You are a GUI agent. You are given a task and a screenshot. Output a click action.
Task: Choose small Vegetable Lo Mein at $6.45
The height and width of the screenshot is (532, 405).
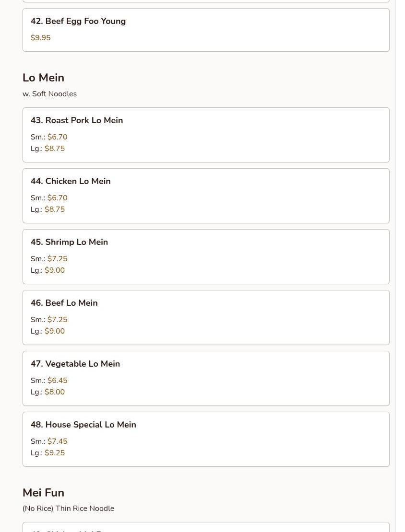pyautogui.click(x=57, y=381)
